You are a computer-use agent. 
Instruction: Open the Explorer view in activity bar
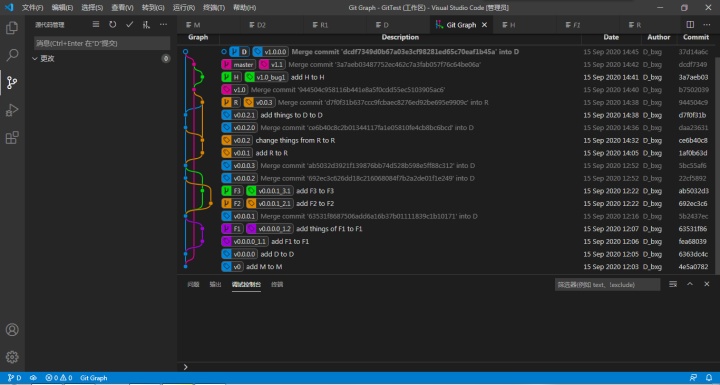[x=12, y=28]
